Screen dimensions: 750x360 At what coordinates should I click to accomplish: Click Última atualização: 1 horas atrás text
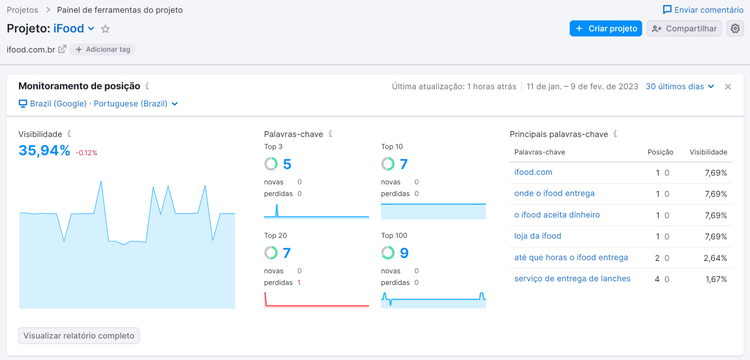pos(454,87)
